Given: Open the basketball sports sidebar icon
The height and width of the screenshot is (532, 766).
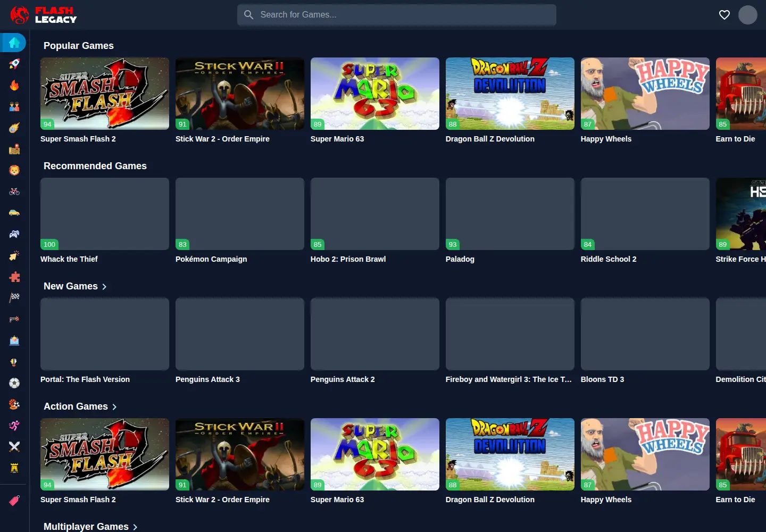Looking at the screenshot, I should pyautogui.click(x=14, y=404).
